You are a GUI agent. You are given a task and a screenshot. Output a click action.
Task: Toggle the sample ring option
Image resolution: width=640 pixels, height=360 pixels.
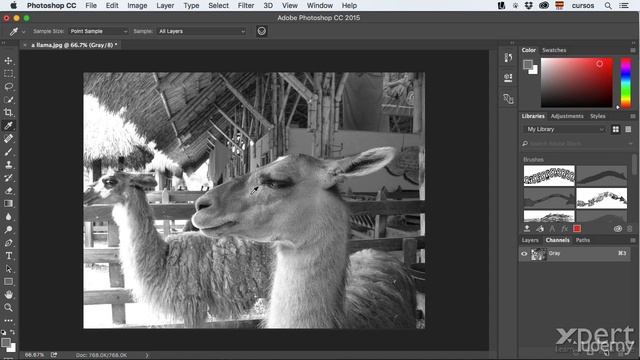(262, 31)
